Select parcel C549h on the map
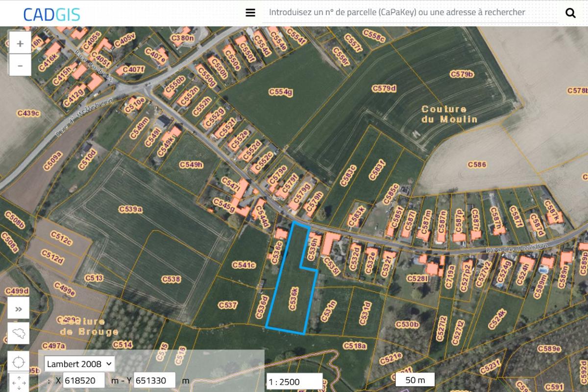588x392 pixels. point(191,165)
